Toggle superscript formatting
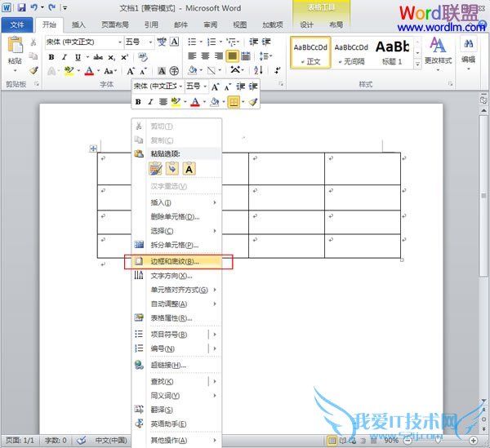The height and width of the screenshot is (448, 490). click(x=124, y=57)
